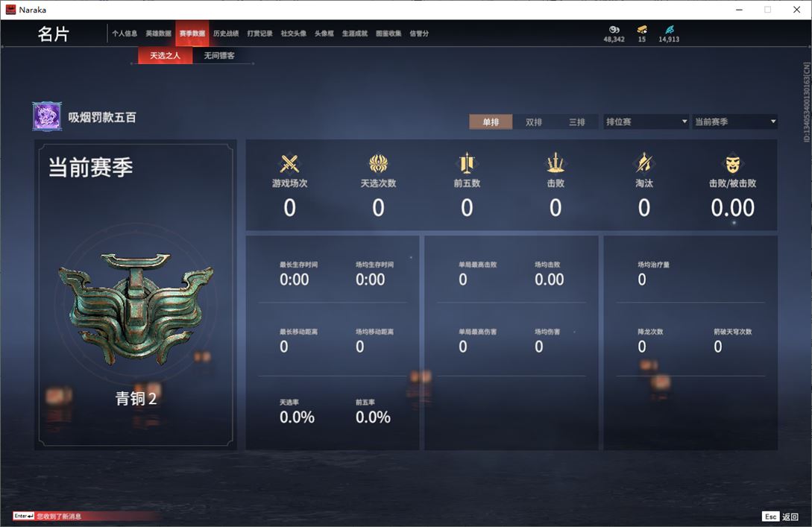This screenshot has width=812, height=527.
Task: Click the 单局最高伤害 stat
Action: 477,341
